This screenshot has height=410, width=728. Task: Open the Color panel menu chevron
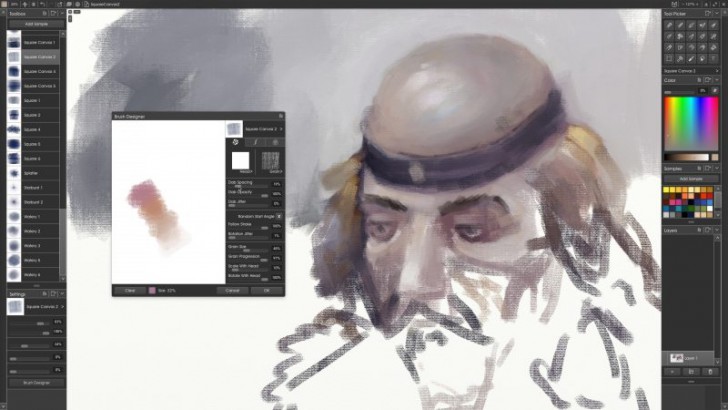[x=716, y=80]
